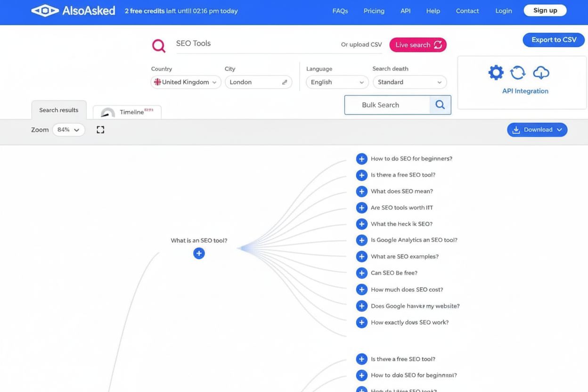Expand the 'Is there a free SEO tool?' node
This screenshot has width=588, height=392.
[362, 175]
